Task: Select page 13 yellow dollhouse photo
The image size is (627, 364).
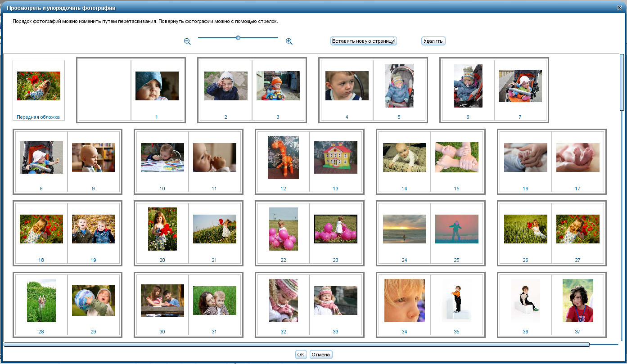Action: coord(335,157)
